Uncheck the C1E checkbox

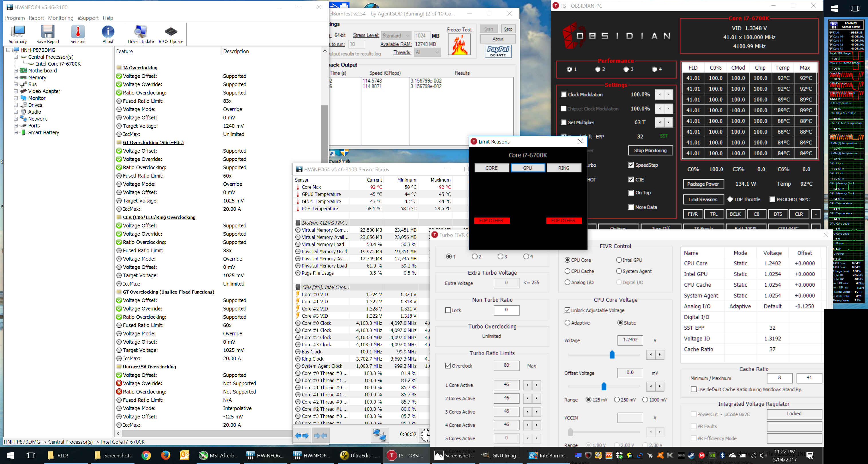[x=631, y=179]
